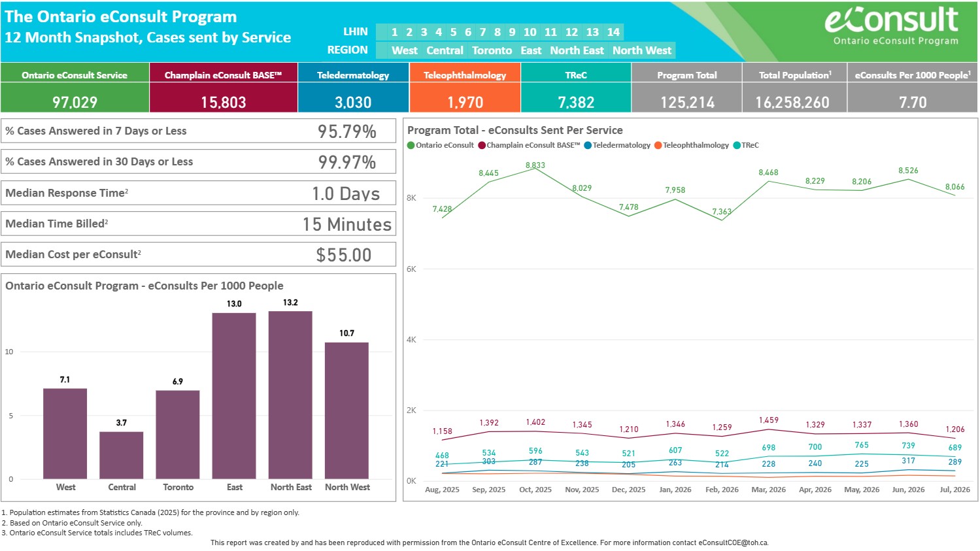Click the Champlain eConsult BASE card
The height and width of the screenshot is (551, 980).
(x=224, y=88)
